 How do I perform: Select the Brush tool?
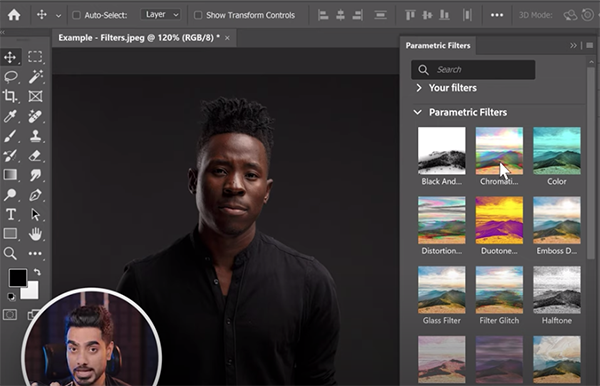click(10, 136)
